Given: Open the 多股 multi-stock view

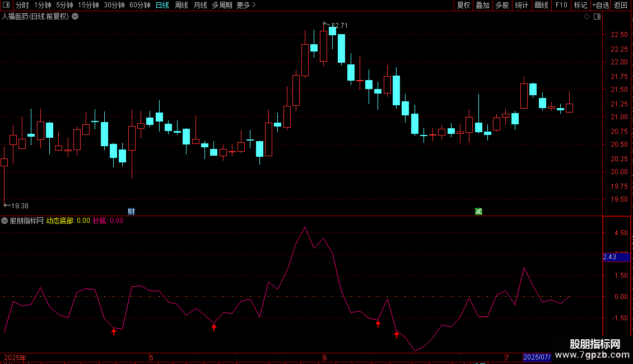Looking at the screenshot, I should point(502,5).
